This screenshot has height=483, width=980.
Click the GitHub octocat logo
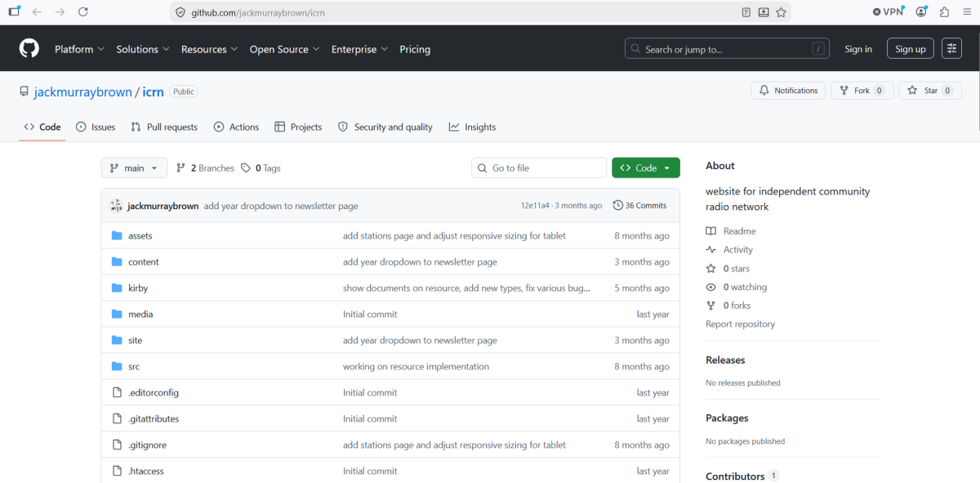tap(29, 49)
